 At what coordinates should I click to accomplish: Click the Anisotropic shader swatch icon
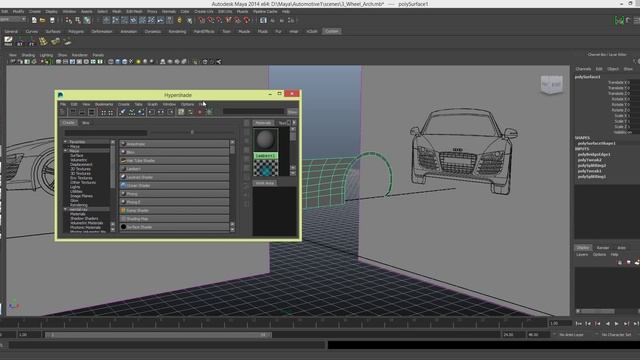[123, 144]
